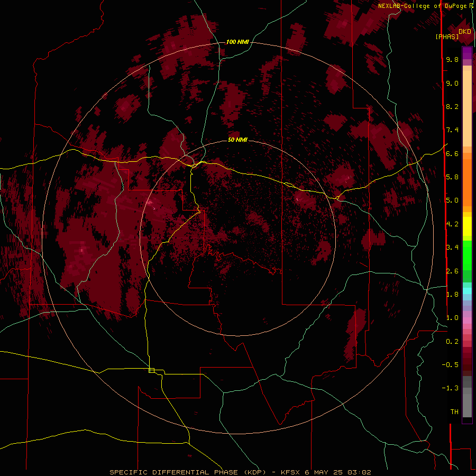Image resolution: width=476 pixels, height=476 pixels.
Task: Click the orange segment of the color bar
Action: tap(467, 182)
